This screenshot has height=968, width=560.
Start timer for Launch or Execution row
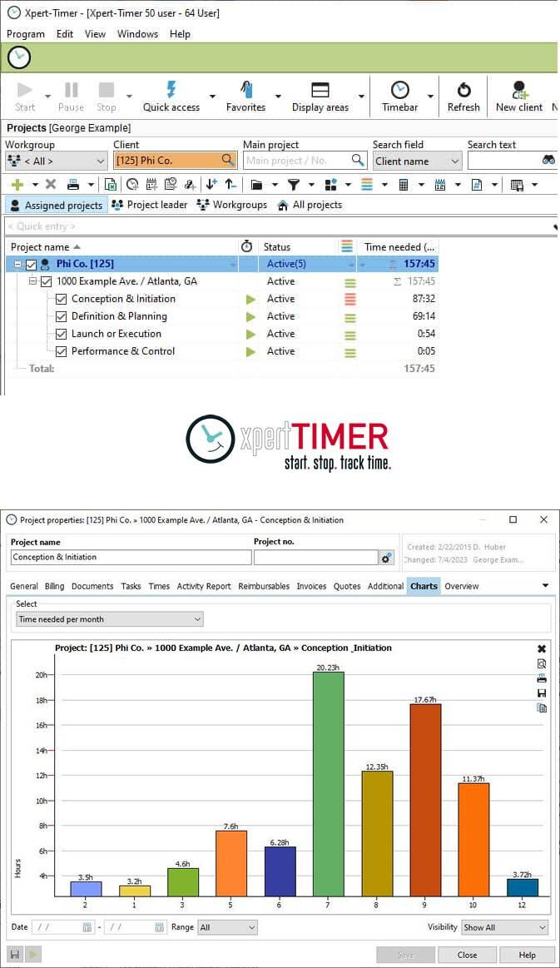[250, 335]
